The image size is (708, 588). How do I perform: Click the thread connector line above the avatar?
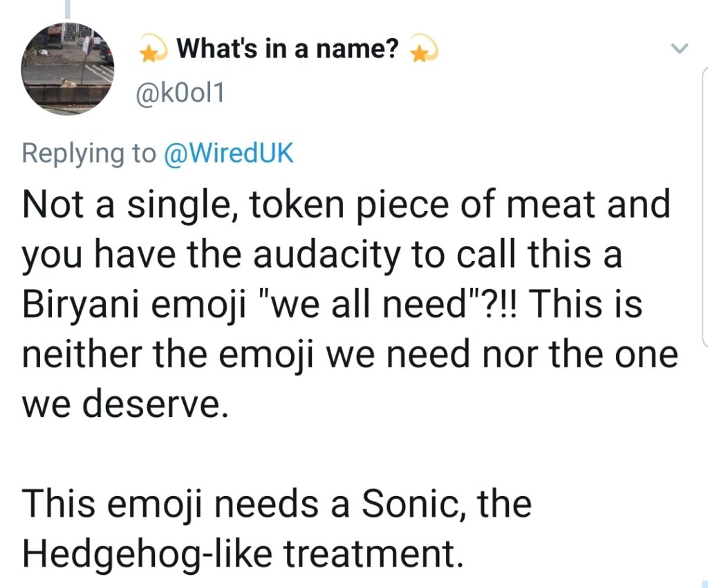point(67,8)
